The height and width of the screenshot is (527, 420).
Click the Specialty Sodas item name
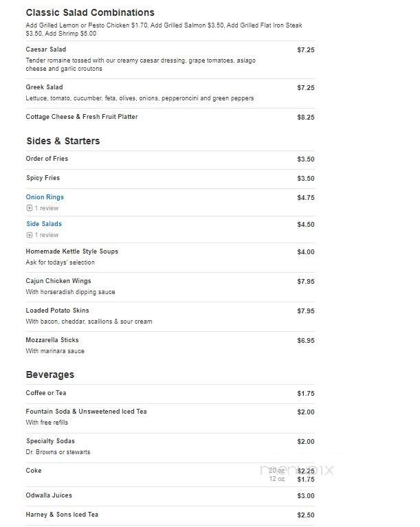point(50,441)
